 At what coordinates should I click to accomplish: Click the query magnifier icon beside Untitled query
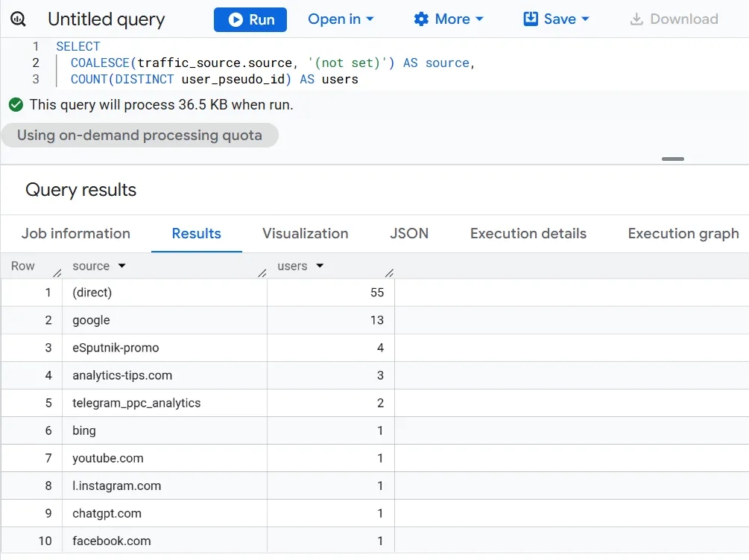pos(18,19)
